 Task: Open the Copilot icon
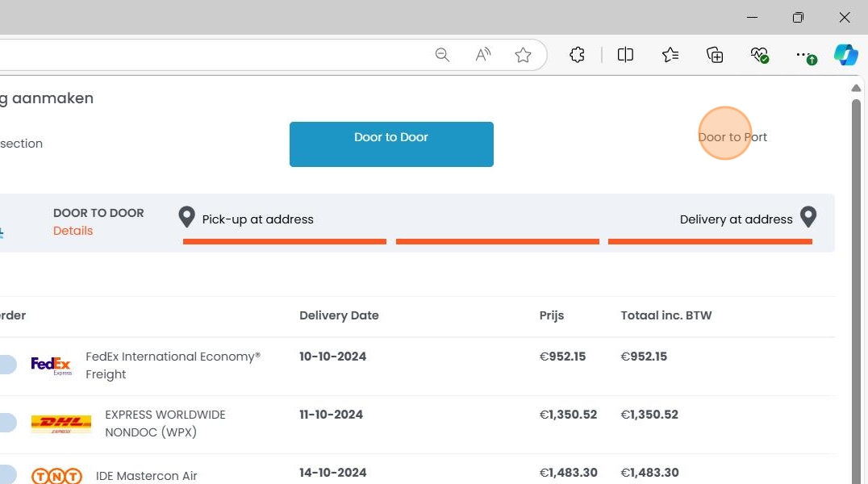845,55
